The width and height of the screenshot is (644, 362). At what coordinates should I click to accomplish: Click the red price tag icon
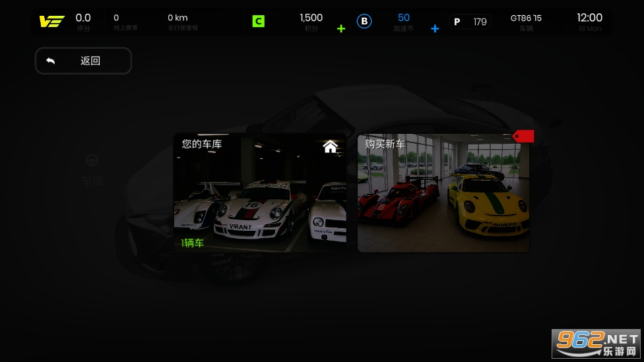(524, 136)
